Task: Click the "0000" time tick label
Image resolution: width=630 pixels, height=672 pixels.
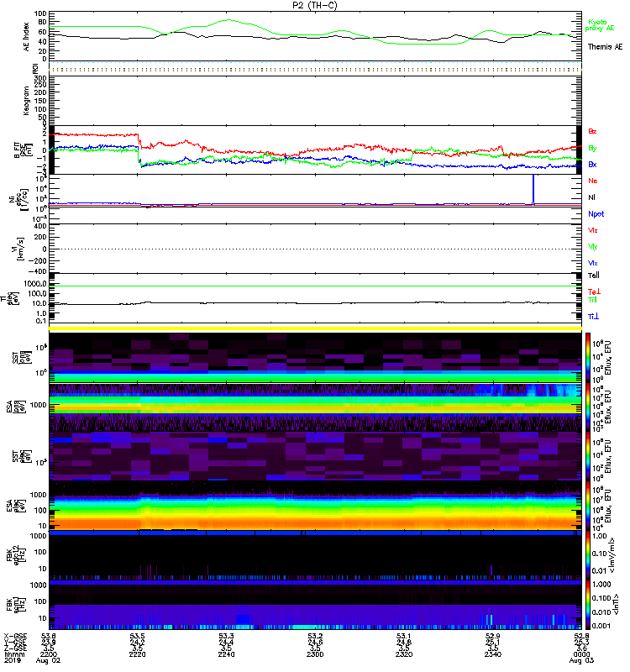Action: [x=581, y=654]
